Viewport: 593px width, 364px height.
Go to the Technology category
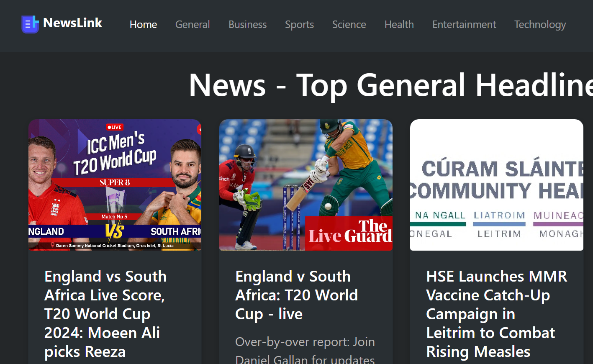pos(540,25)
